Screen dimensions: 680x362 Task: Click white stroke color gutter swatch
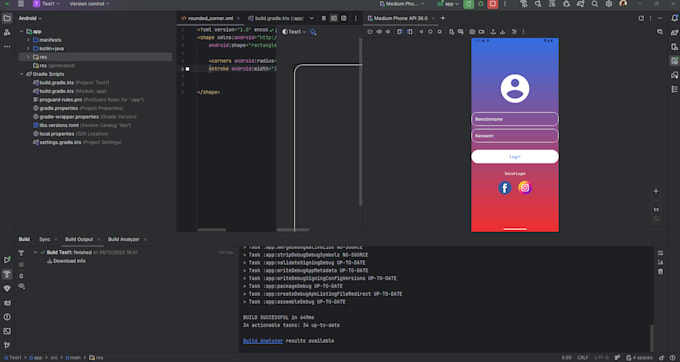[x=187, y=69]
